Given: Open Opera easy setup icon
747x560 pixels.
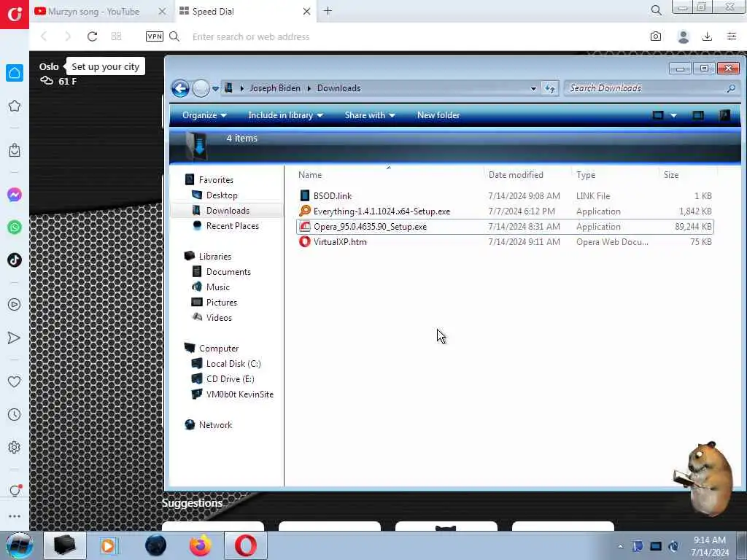Looking at the screenshot, I should click(x=732, y=36).
